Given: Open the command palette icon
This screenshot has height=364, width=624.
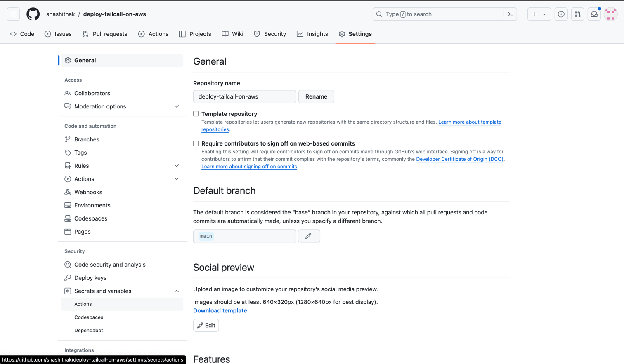Looking at the screenshot, I should 511,14.
